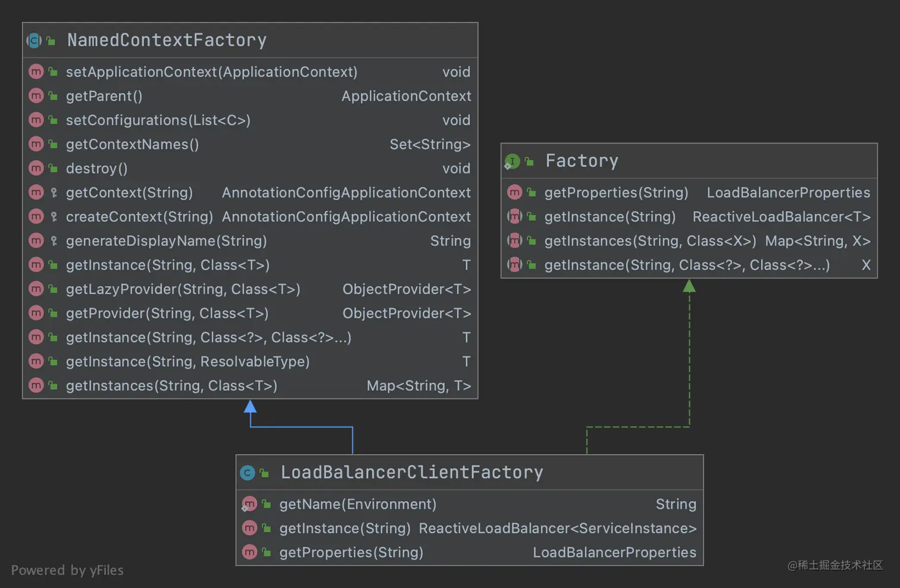The image size is (900, 588).
Task: Click the method icon next to getName(Environment)
Action: pyautogui.click(x=249, y=503)
